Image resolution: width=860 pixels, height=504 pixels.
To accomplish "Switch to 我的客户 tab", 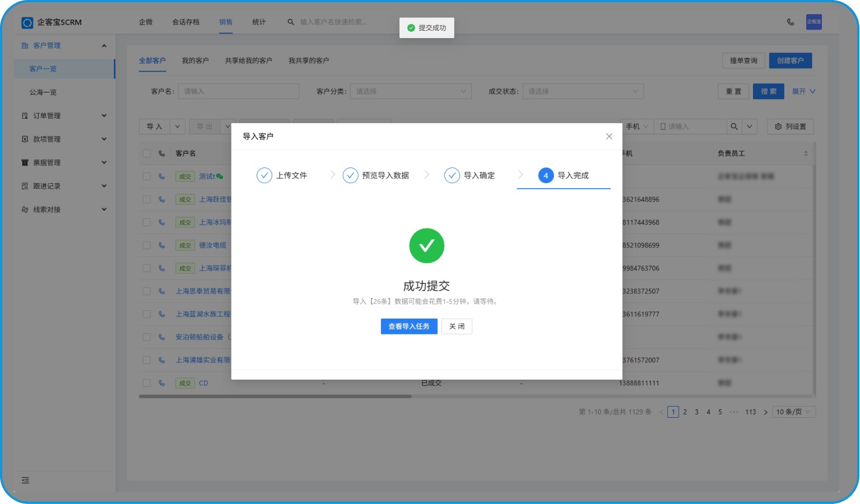I will coord(195,60).
